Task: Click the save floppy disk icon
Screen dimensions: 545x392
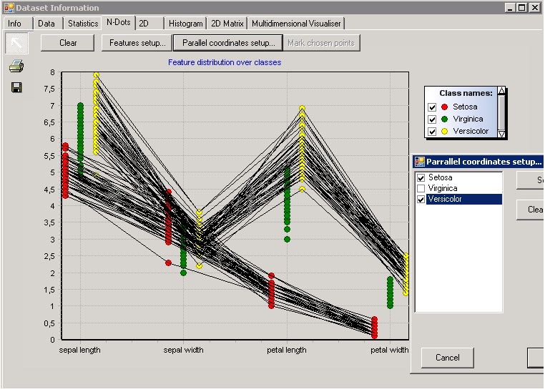Action: coord(16,87)
